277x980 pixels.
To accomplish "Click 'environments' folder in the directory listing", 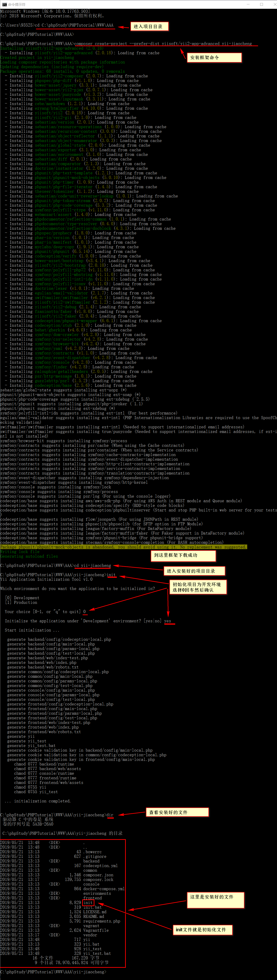I will 97,893.
